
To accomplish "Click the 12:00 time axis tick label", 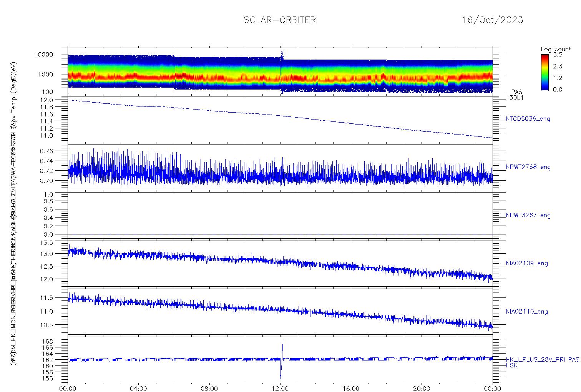I will [280, 389].
